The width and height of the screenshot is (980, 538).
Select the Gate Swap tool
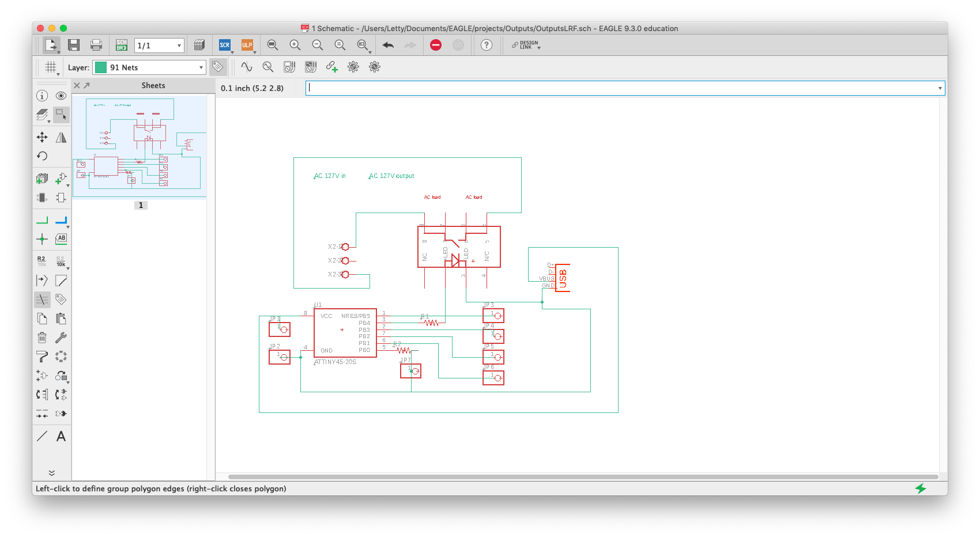(x=61, y=395)
